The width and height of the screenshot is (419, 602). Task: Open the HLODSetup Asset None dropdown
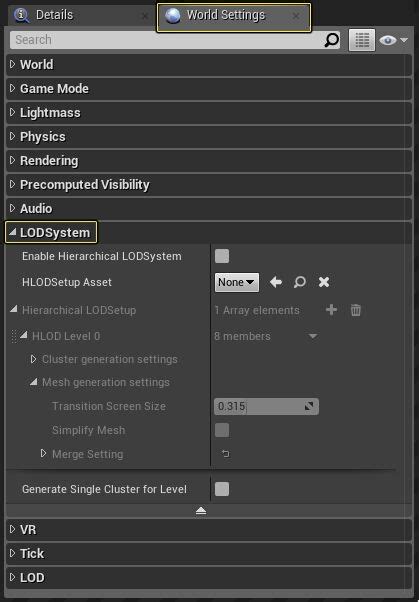point(237,282)
